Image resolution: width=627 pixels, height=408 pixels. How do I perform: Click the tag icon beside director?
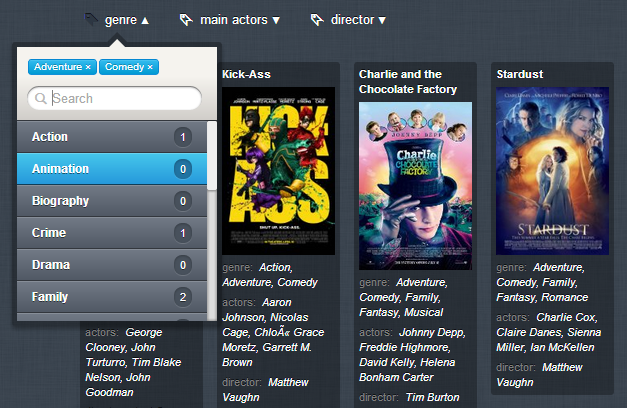point(317,20)
